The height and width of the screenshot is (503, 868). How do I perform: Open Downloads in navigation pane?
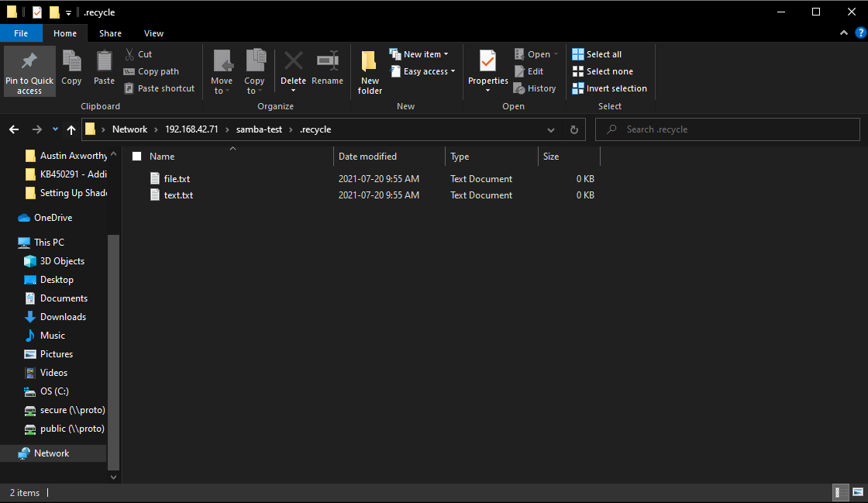click(x=55, y=317)
